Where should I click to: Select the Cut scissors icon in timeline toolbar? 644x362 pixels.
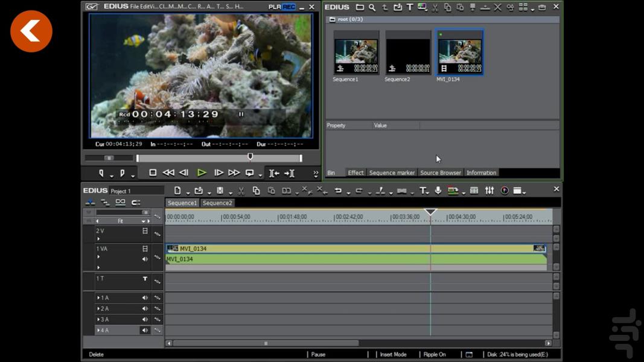pyautogui.click(x=241, y=191)
